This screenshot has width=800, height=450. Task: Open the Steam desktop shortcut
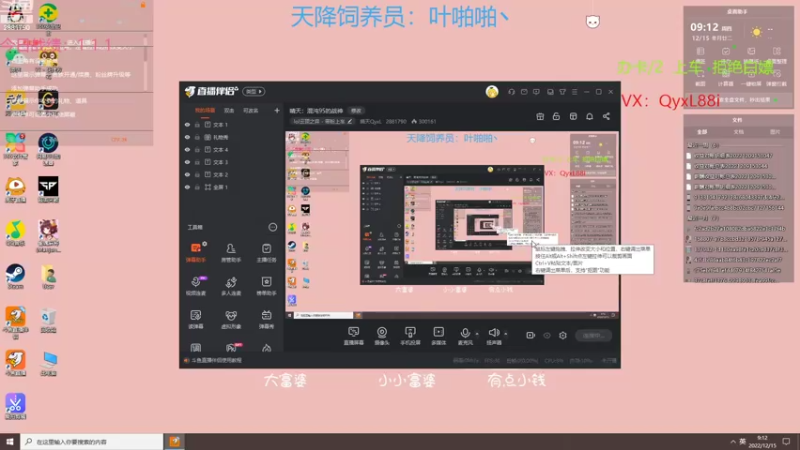[15, 277]
